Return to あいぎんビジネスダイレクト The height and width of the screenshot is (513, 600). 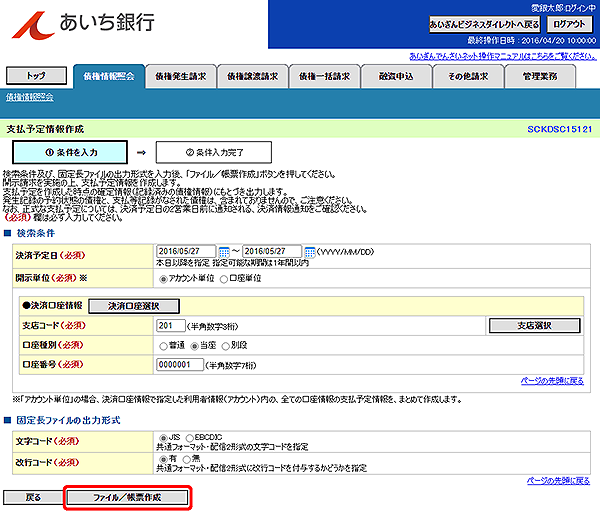pyautogui.click(x=484, y=24)
